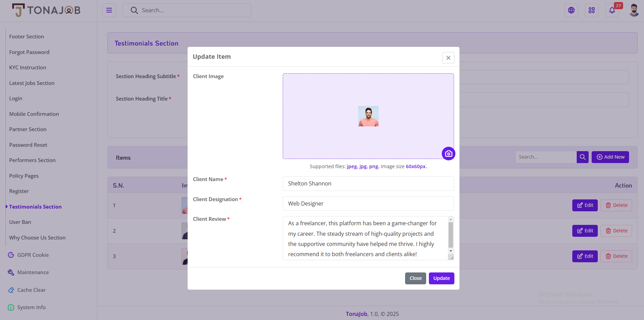The image size is (644, 320).
Task: Click the Client Designation input field
Action: point(368,203)
